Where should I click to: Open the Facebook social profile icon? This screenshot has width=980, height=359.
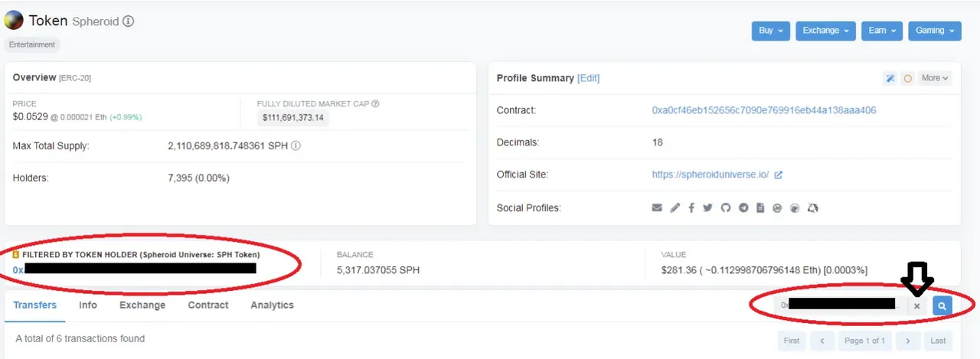pos(691,207)
